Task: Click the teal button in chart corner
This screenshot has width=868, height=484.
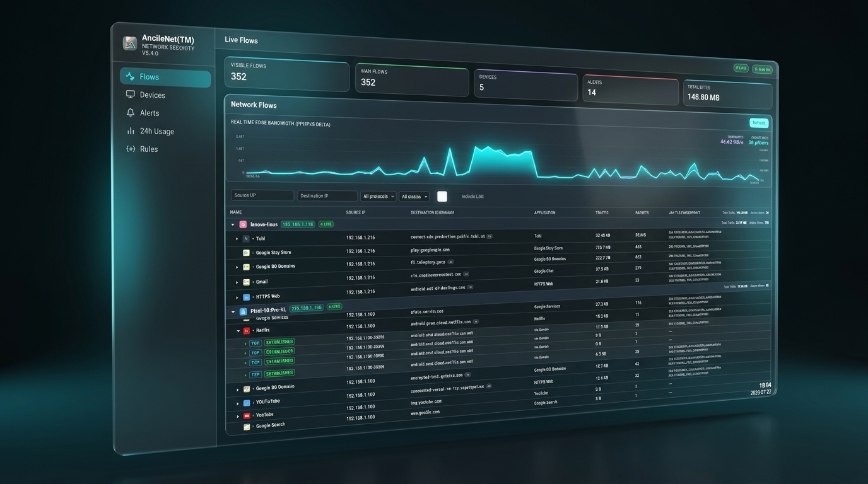Action: (x=759, y=123)
